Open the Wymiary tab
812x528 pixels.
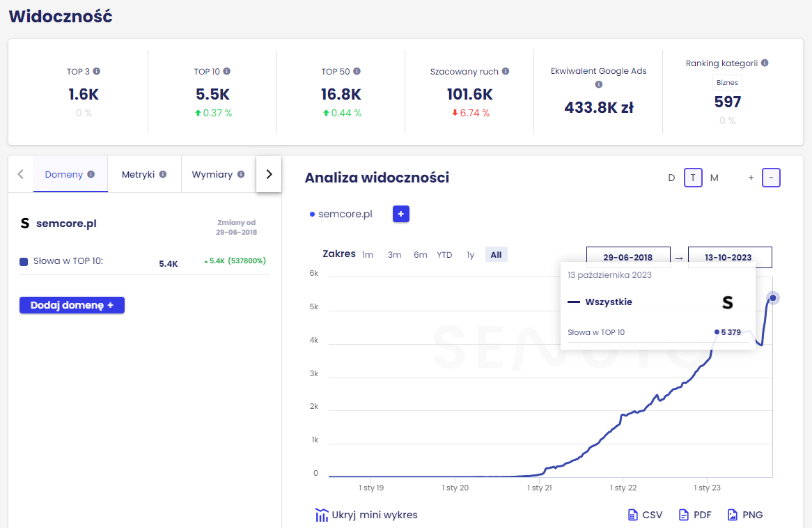[x=218, y=175]
